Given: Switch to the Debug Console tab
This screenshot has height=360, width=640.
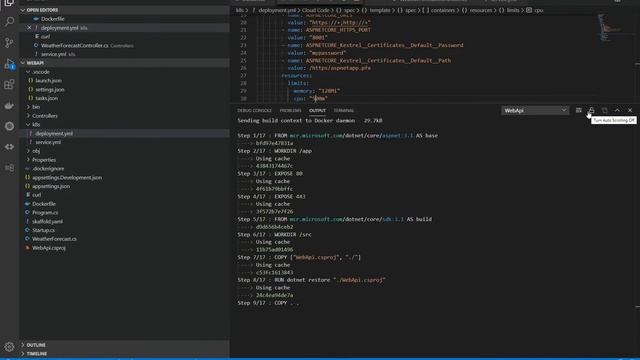Looking at the screenshot, I should point(254,111).
